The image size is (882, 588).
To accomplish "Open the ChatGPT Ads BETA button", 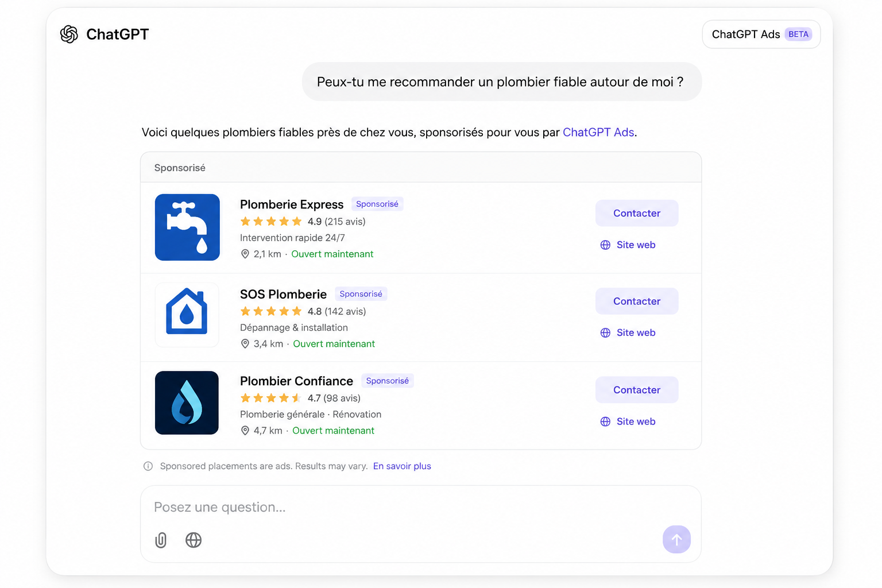I will tap(761, 34).
